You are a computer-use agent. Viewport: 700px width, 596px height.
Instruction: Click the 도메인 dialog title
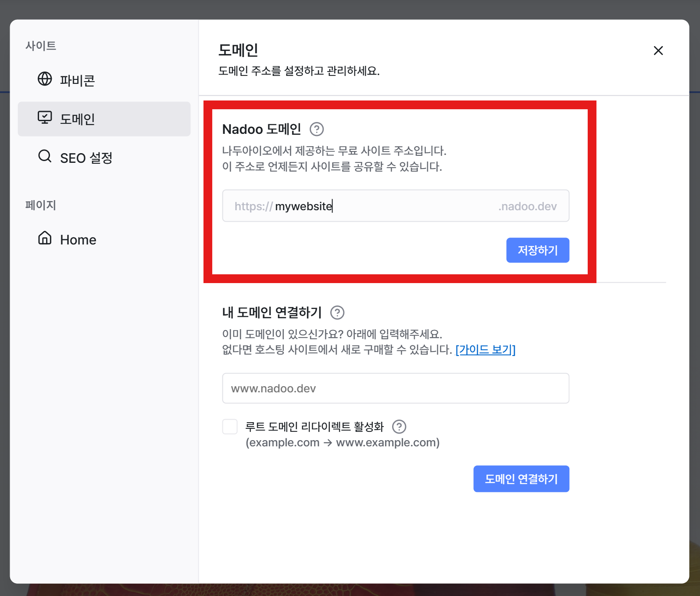click(x=238, y=50)
